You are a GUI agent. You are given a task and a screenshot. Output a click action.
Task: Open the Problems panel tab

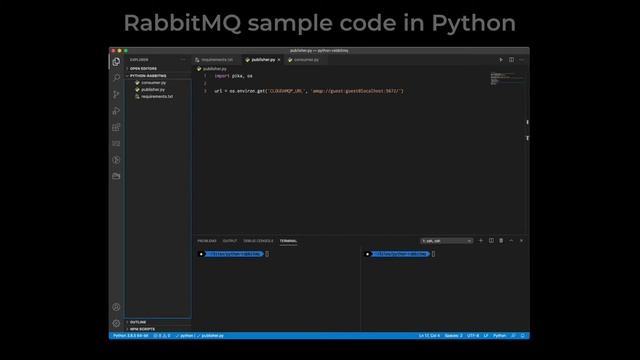[207, 241]
